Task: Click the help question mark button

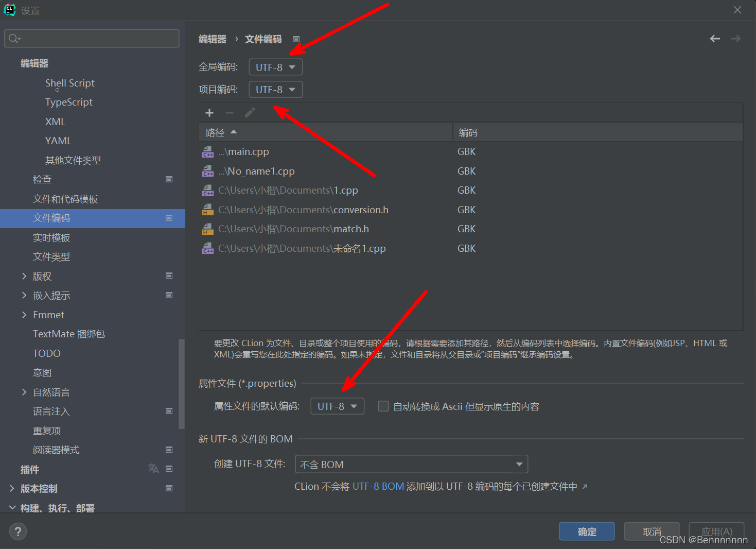Action: [18, 531]
